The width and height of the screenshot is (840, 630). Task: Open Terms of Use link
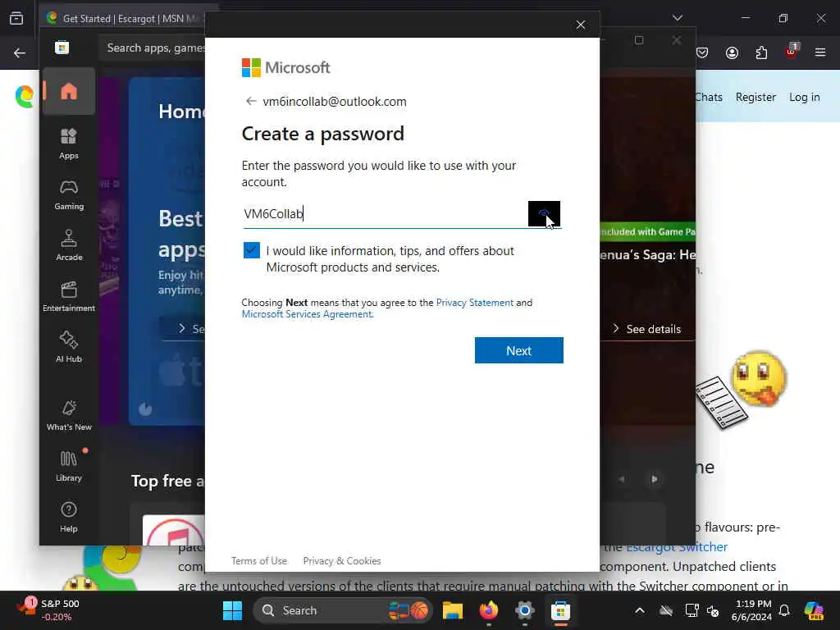259,561
